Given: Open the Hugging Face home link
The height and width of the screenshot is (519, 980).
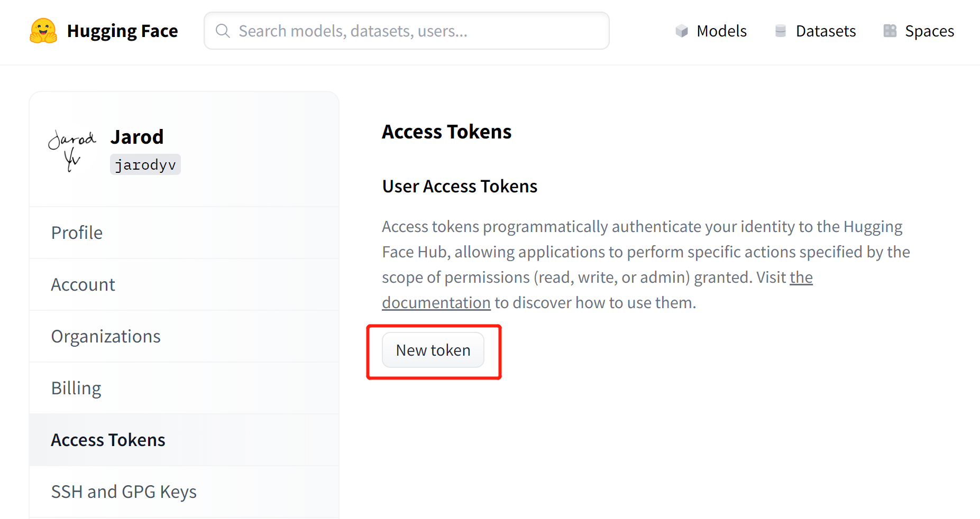Looking at the screenshot, I should coord(104,31).
